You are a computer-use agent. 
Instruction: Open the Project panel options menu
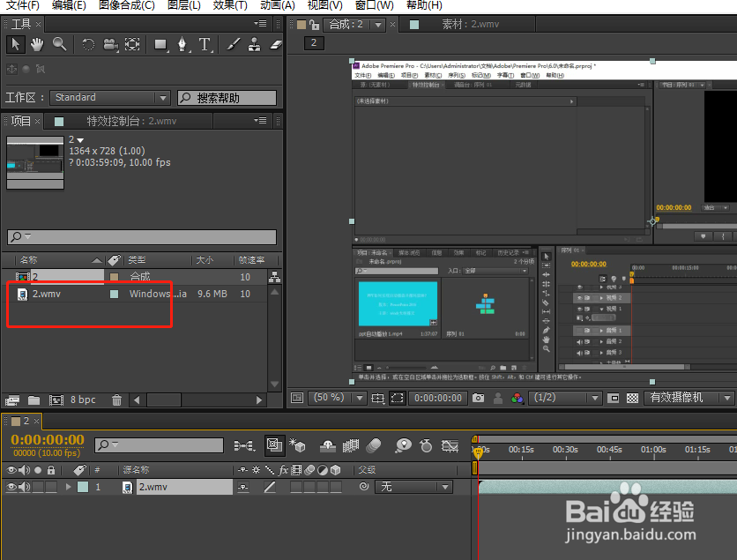tap(260, 120)
